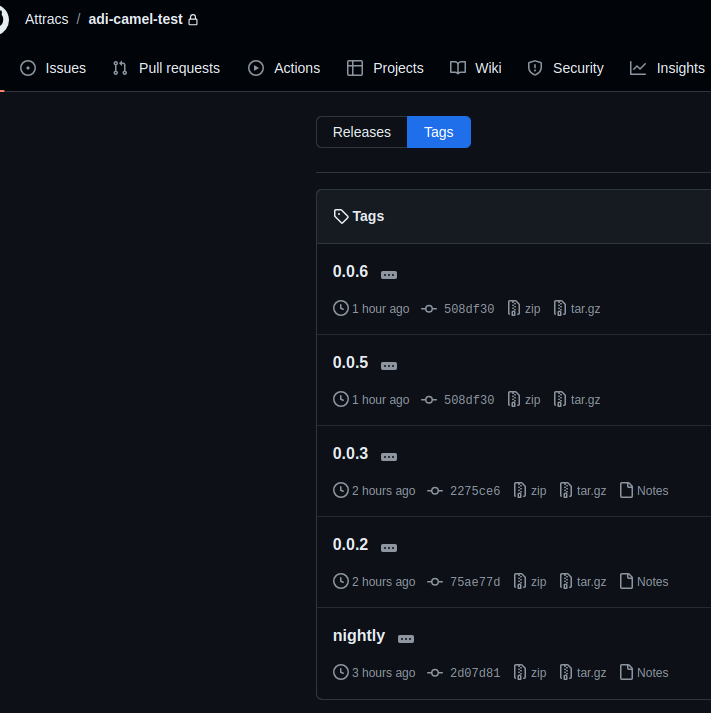Screen dimensions: 711x713
Task: Download zip for tag 0.0.6
Action: click(524, 309)
